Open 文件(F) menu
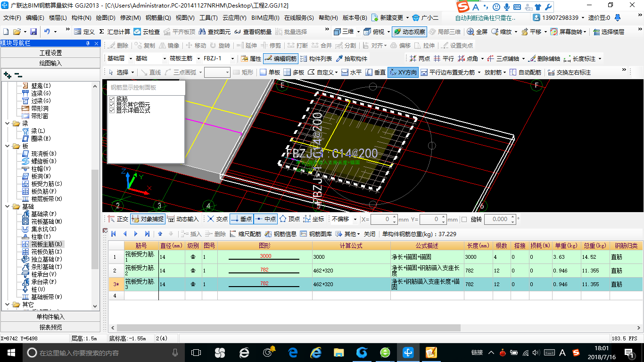644x362 pixels. (x=12, y=17)
